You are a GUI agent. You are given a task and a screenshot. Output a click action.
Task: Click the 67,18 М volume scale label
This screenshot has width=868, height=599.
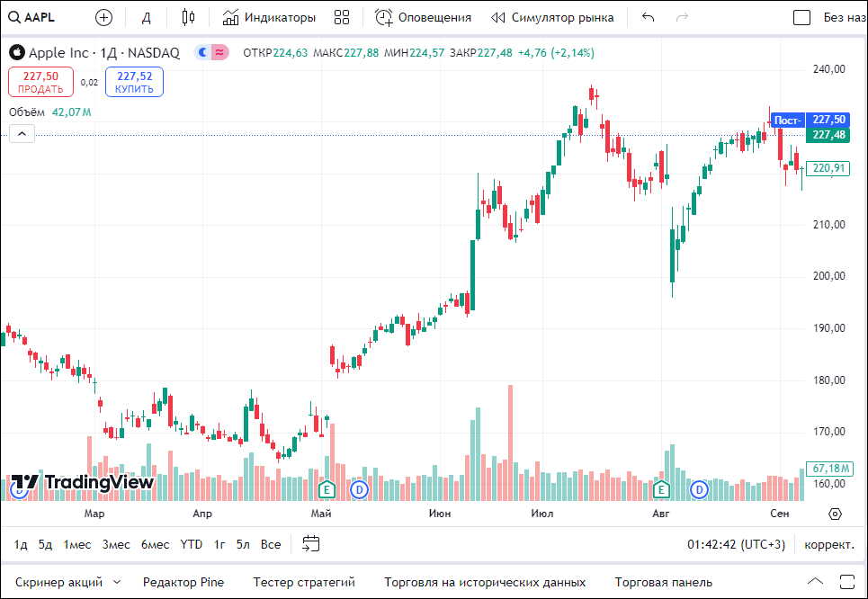pos(829,469)
